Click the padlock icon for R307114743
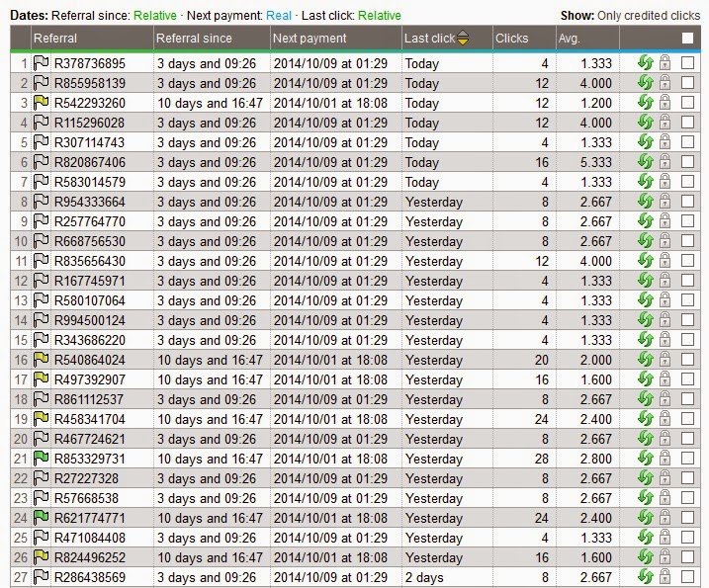 (x=665, y=142)
